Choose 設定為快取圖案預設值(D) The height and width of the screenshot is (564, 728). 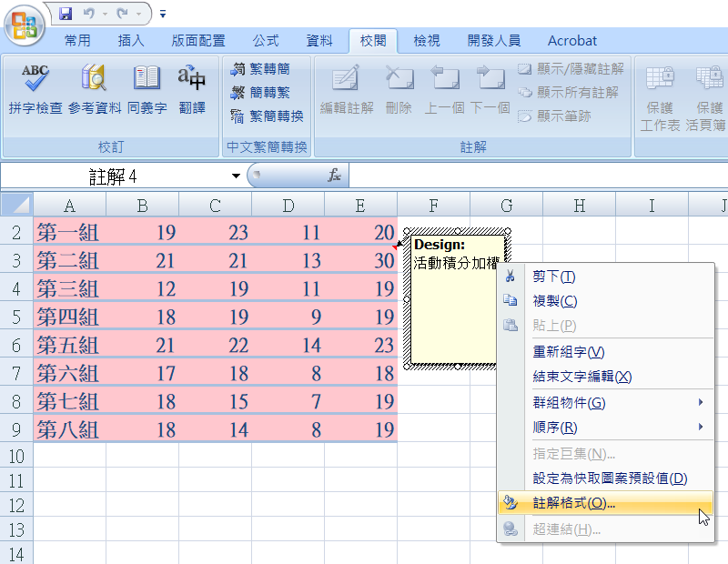[605, 478]
